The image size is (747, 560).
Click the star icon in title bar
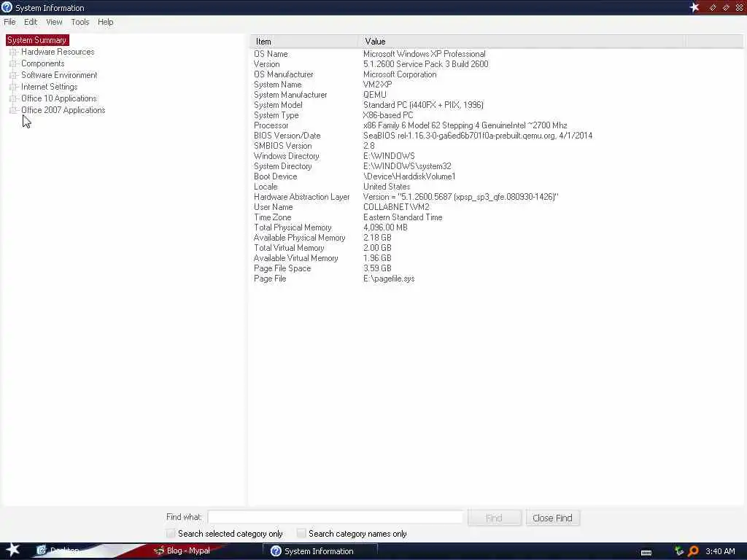pos(694,7)
